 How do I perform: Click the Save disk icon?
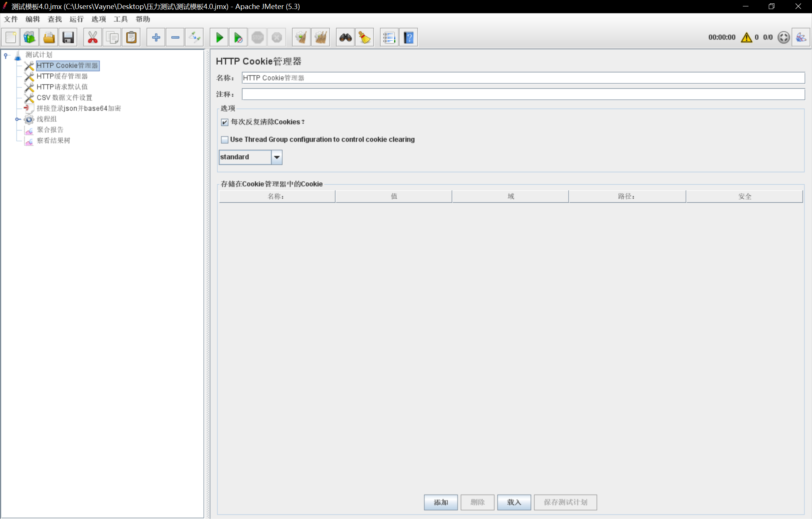tap(68, 38)
